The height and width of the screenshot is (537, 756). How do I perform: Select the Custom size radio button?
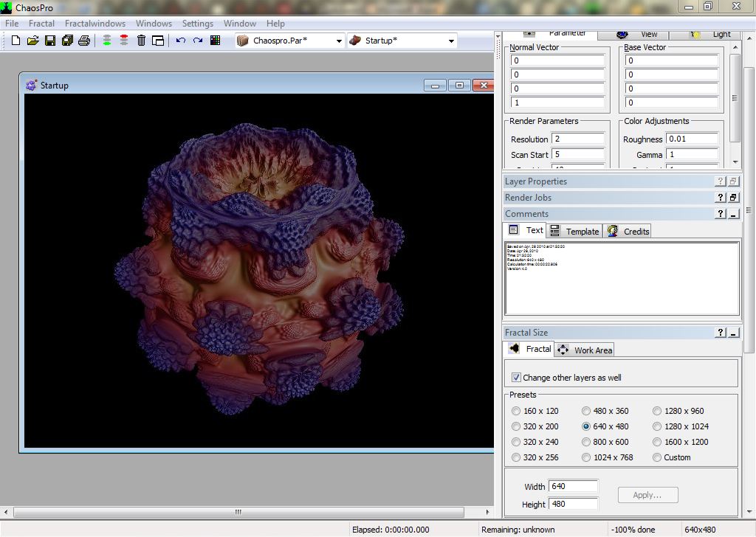point(657,457)
